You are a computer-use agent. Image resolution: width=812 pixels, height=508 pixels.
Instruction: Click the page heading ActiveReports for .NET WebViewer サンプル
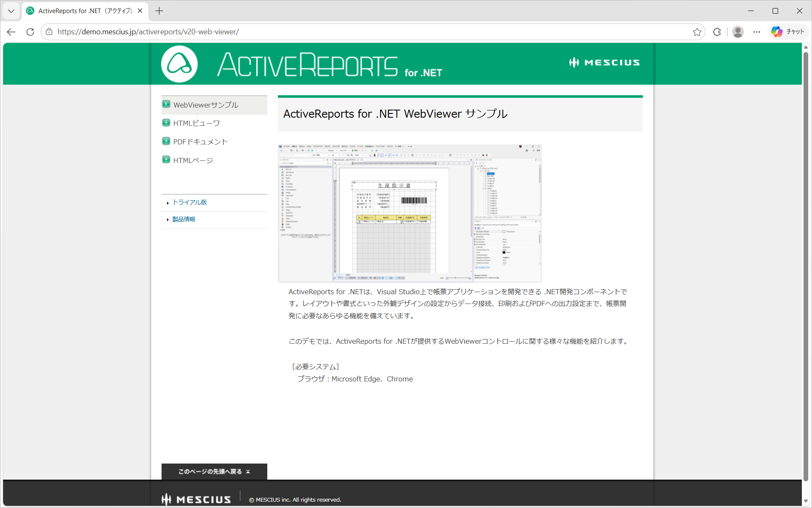tap(395, 114)
